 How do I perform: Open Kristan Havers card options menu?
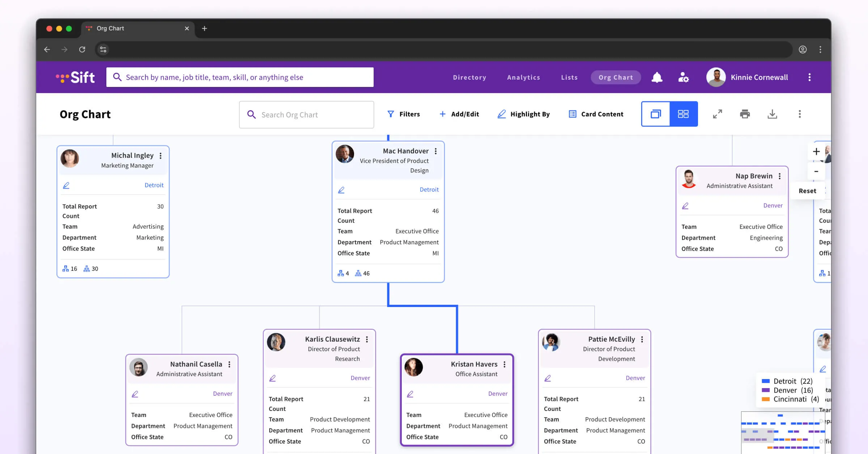click(505, 365)
